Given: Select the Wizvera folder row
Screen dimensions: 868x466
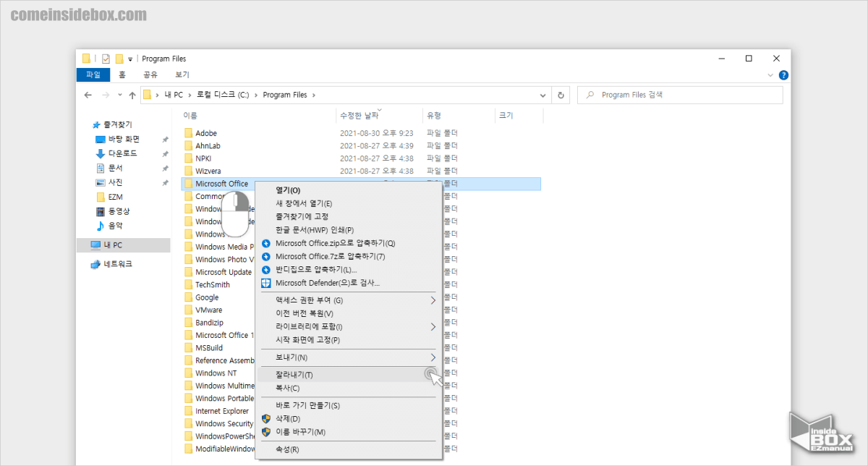Looking at the screenshot, I should [360, 171].
